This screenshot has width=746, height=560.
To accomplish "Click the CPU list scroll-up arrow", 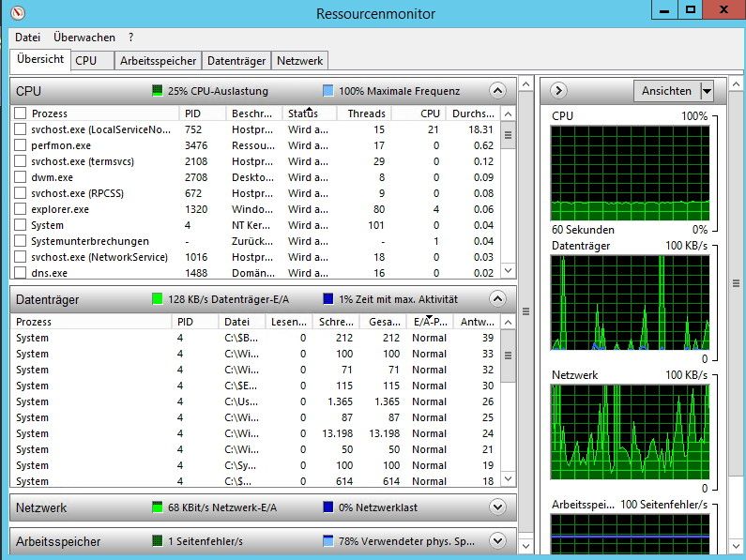I will pos(508,114).
